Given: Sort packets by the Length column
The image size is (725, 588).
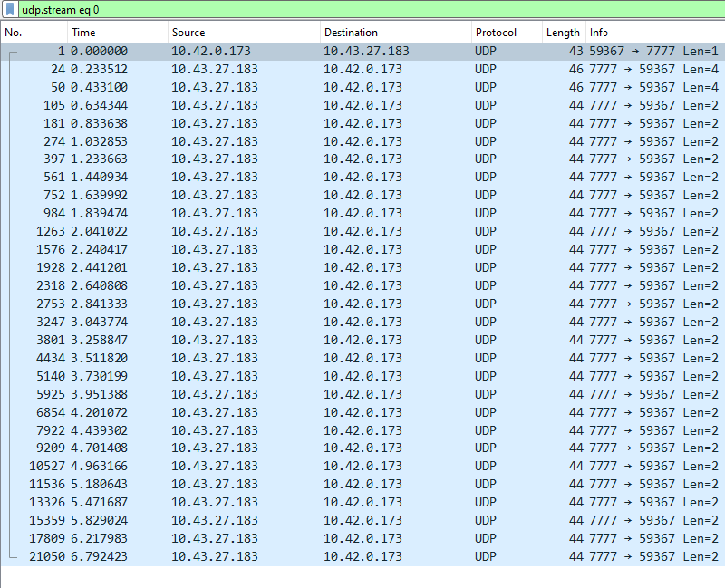Looking at the screenshot, I should pos(562,32).
